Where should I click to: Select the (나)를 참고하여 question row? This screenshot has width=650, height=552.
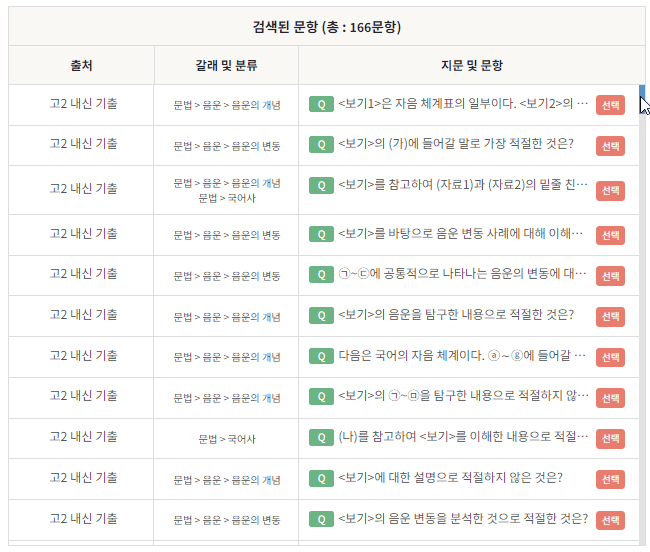610,438
